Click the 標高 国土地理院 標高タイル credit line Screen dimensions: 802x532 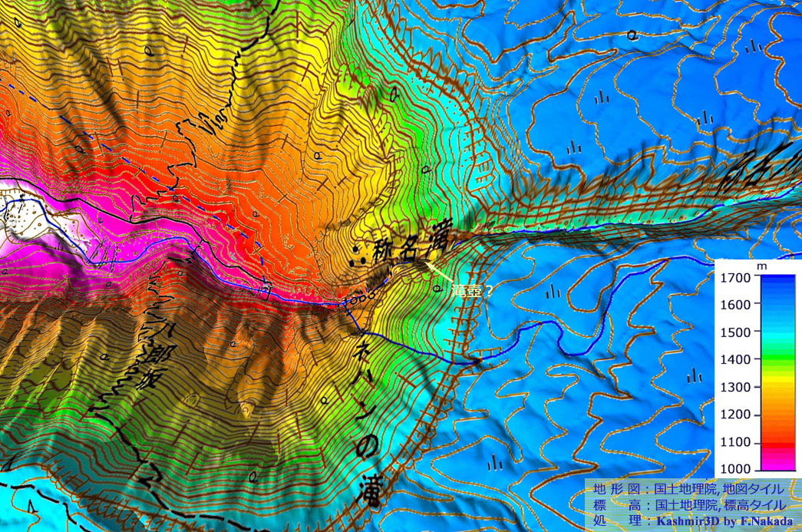coord(688,505)
